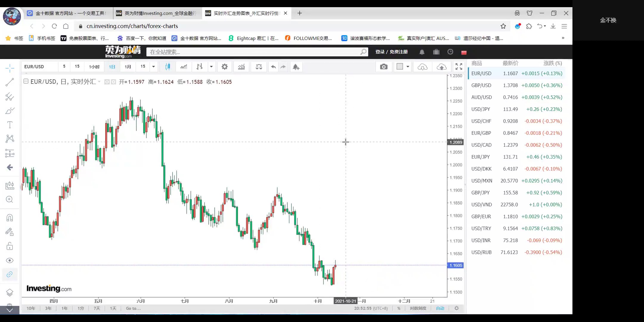644x322 pixels.
Task: Toggle fullscreen mode for the chart
Action: (459, 67)
